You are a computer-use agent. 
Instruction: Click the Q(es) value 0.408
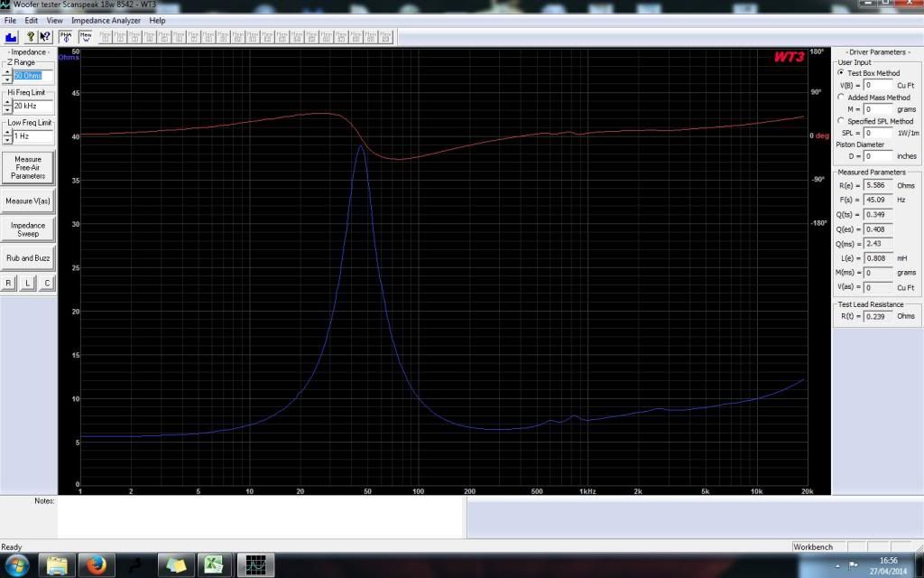click(x=879, y=228)
